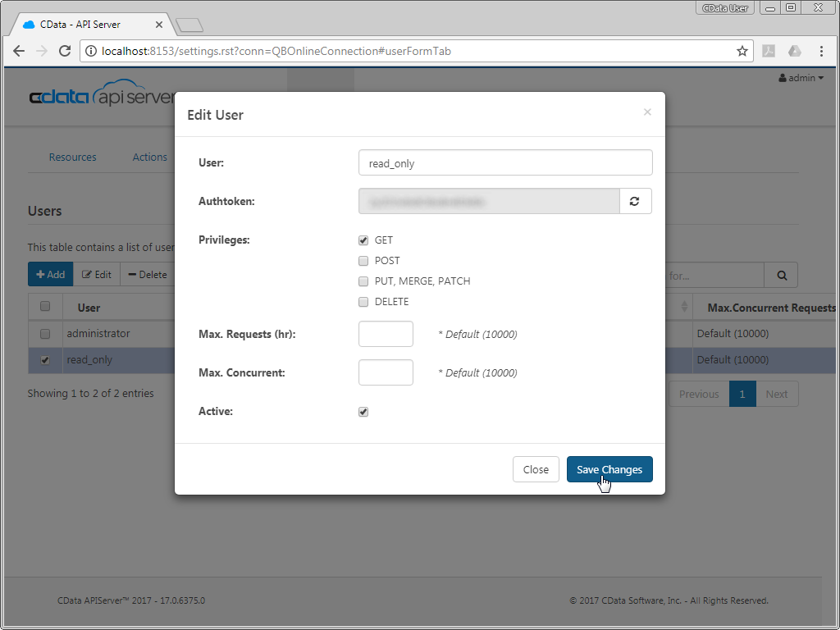Click the search magnifier icon in Users table
The height and width of the screenshot is (630, 840).
781,275
